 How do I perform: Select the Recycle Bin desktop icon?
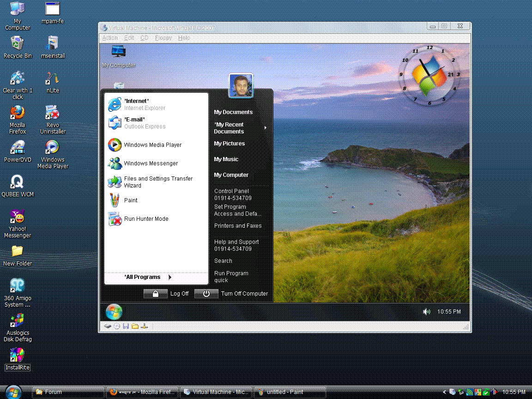click(17, 47)
